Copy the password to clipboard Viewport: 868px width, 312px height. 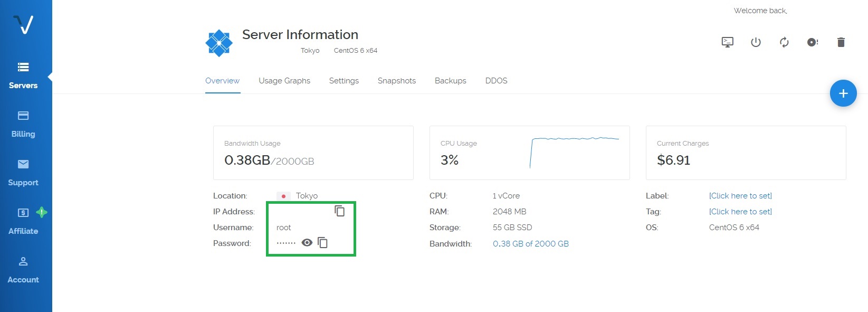[x=323, y=243]
